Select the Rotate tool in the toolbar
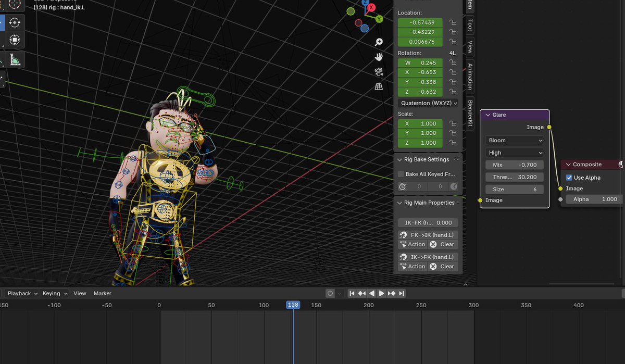625x364 pixels. [x=15, y=22]
